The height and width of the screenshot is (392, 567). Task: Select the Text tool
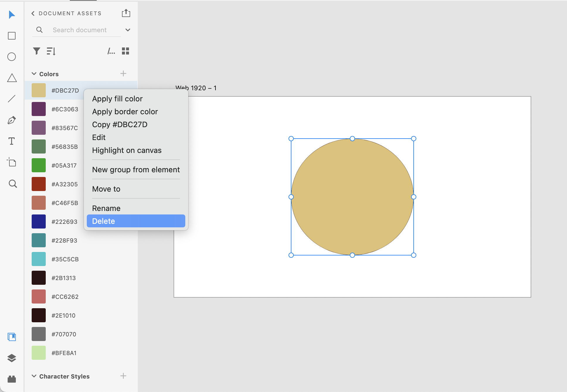pyautogui.click(x=12, y=141)
